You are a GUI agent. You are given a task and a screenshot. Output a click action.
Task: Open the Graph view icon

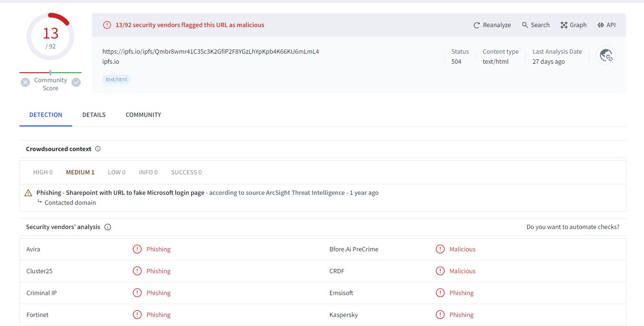[564, 25]
